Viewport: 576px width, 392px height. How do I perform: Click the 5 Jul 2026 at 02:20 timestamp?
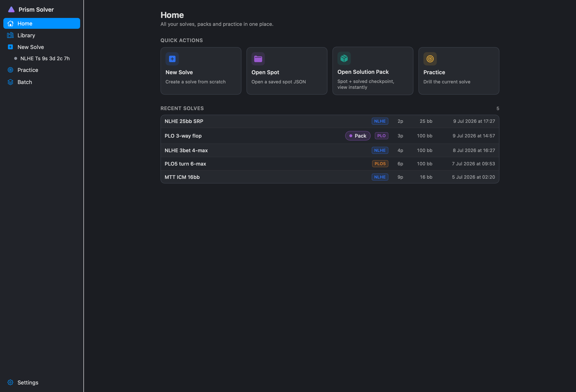tap(473, 177)
